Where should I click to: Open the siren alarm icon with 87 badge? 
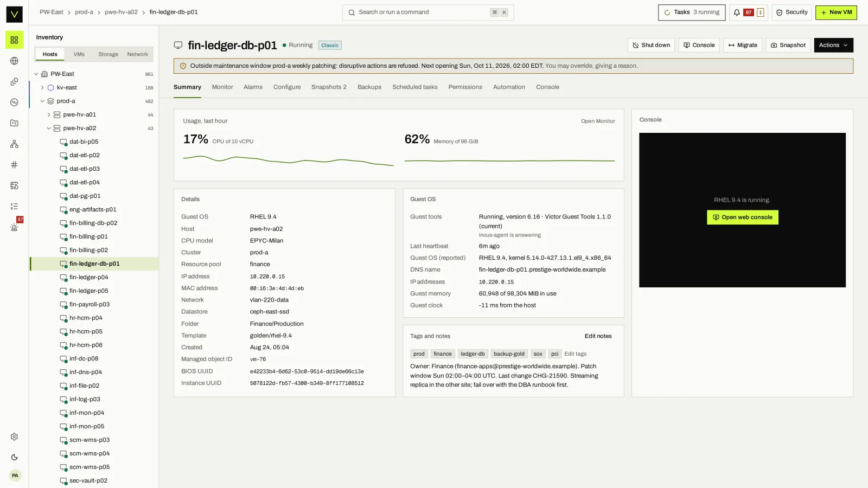pos(14,227)
